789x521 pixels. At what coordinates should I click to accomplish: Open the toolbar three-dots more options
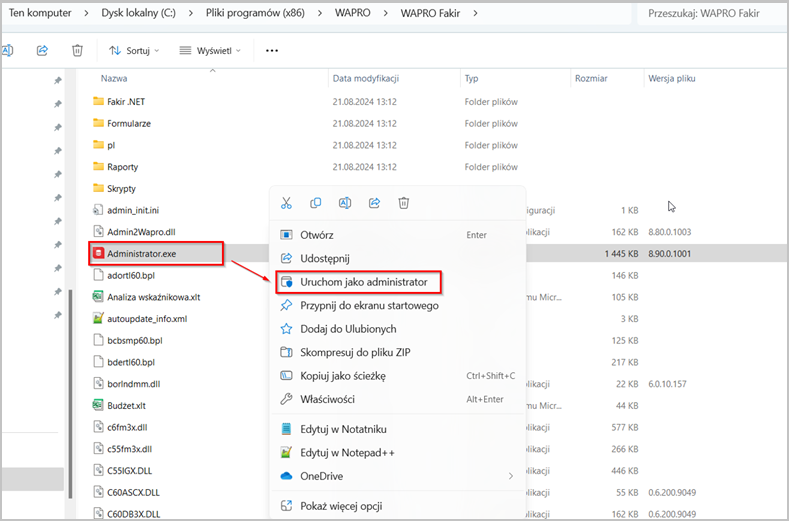(x=272, y=50)
